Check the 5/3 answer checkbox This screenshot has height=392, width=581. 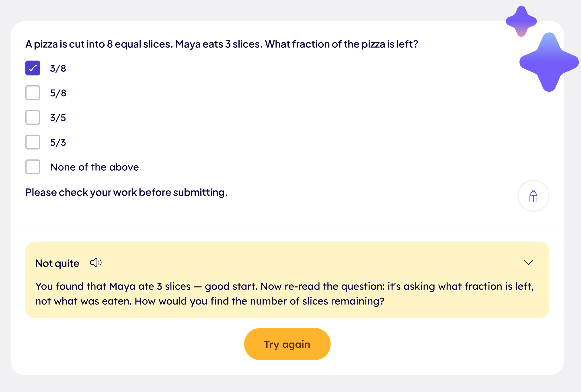pos(33,142)
